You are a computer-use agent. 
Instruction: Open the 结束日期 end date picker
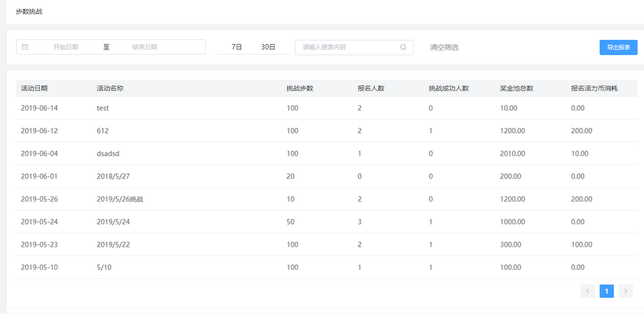(x=144, y=47)
